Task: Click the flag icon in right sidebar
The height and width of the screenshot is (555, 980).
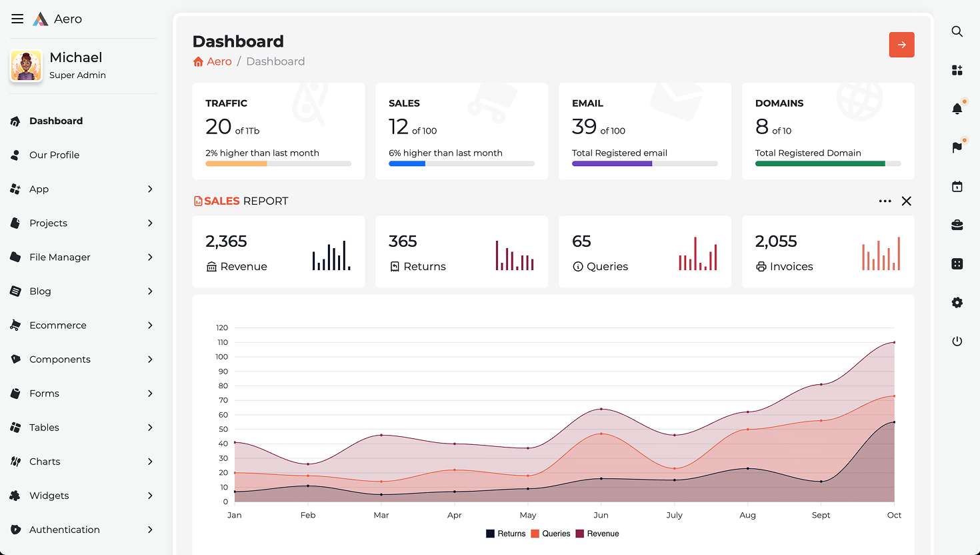Action: (x=957, y=147)
